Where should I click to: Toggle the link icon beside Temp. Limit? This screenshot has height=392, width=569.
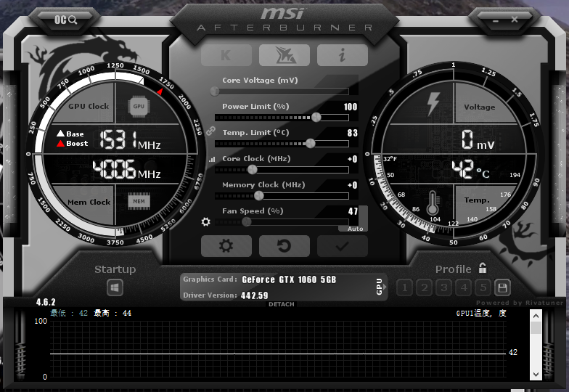[210, 131]
